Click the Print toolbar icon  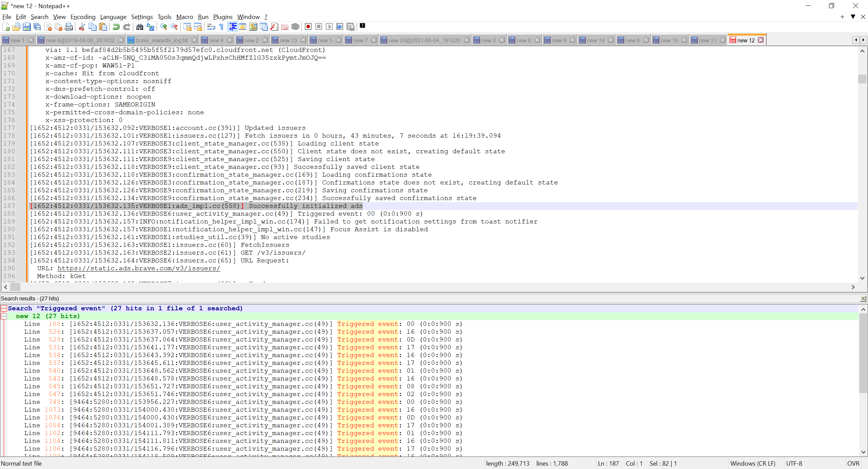pyautogui.click(x=69, y=27)
